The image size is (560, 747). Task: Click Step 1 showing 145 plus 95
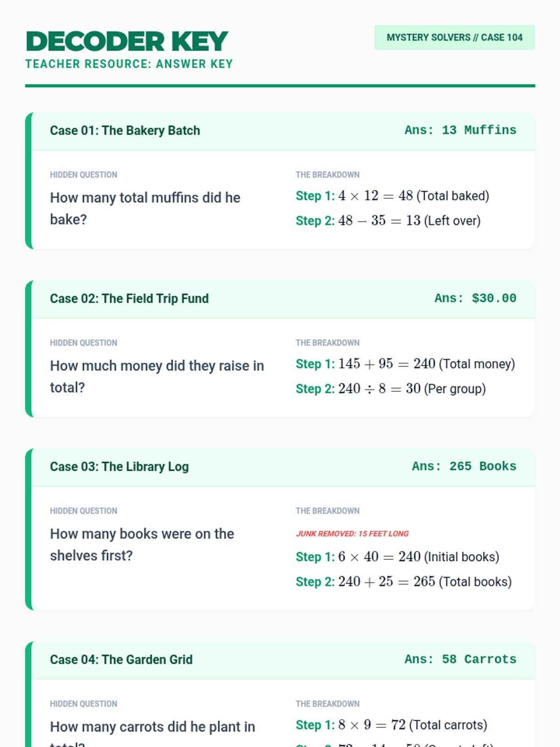(x=406, y=364)
